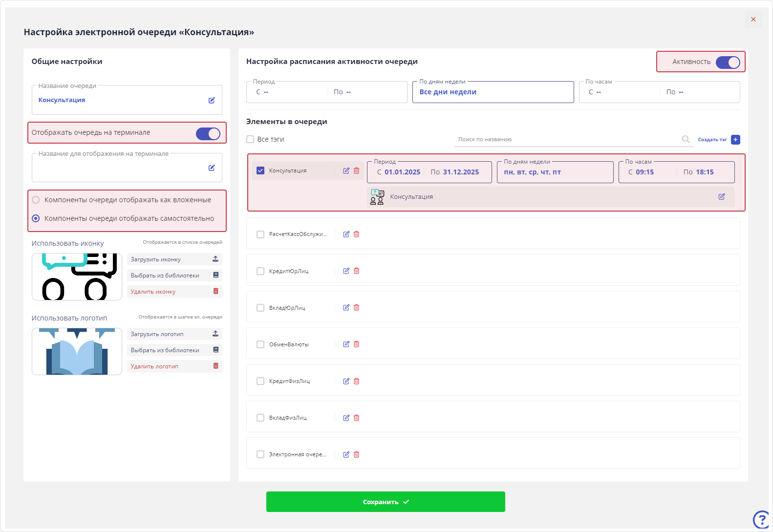
Task: Click Выбрать из библиотеки for logo
Action: pyautogui.click(x=174, y=350)
